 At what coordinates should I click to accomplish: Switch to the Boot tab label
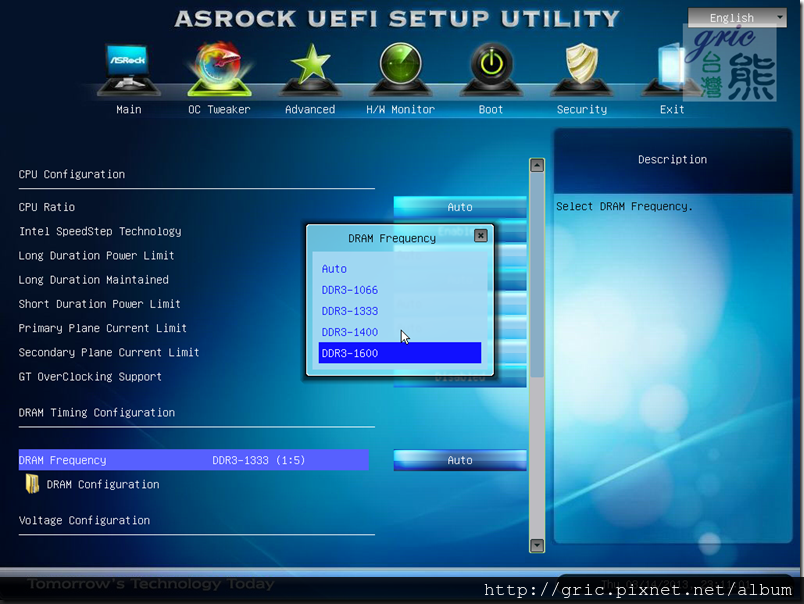[491, 109]
